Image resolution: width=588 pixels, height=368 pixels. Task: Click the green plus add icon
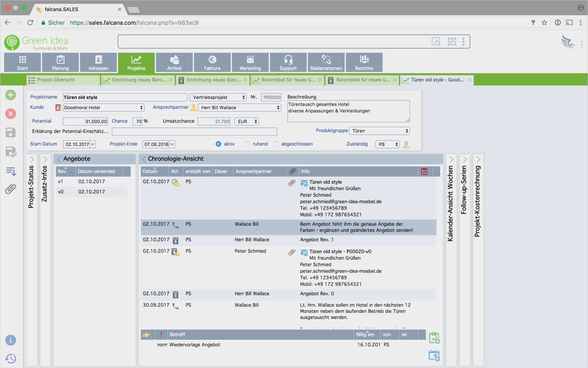(11, 95)
